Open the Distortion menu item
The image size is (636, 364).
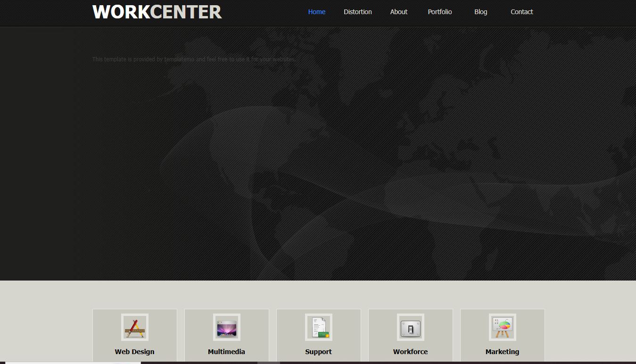(357, 12)
